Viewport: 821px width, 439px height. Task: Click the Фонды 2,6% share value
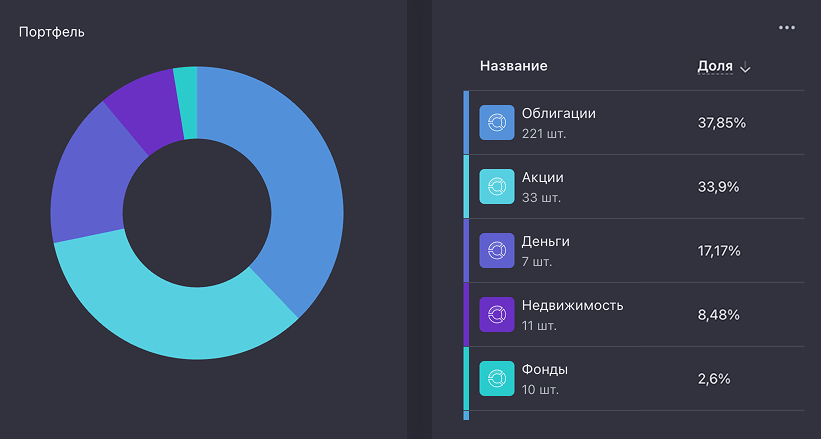(x=714, y=379)
